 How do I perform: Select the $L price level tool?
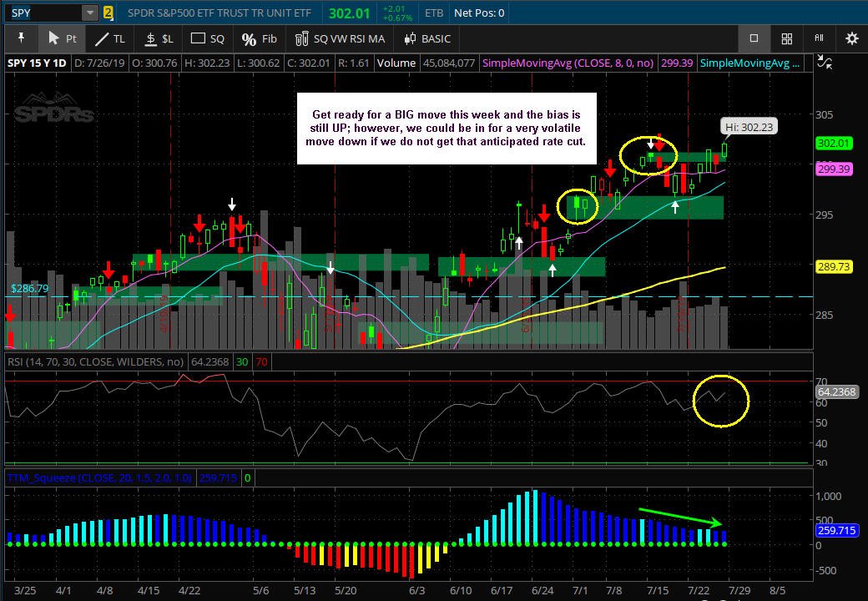tap(159, 38)
